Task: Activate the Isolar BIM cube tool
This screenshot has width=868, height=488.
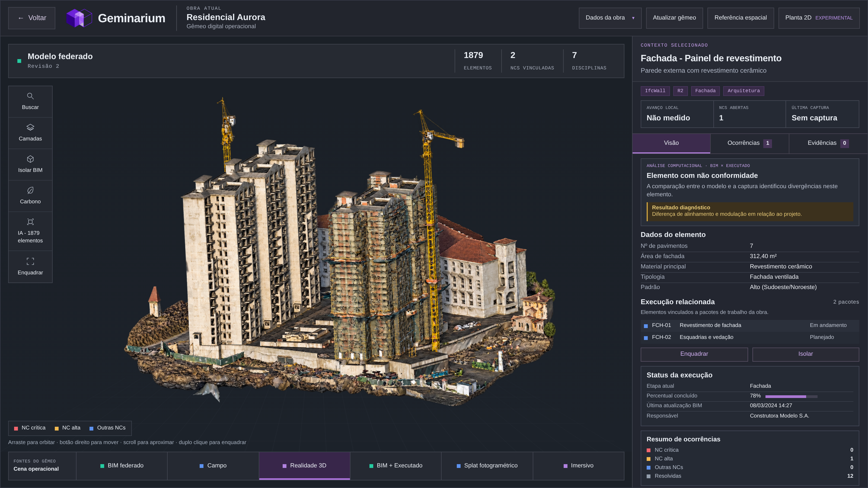Action: point(30,164)
